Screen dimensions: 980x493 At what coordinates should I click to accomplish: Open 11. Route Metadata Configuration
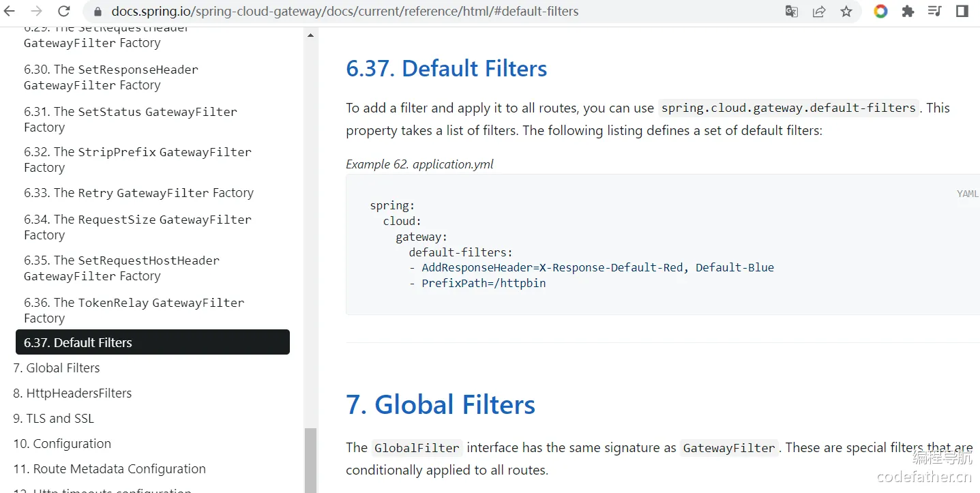pyautogui.click(x=109, y=469)
